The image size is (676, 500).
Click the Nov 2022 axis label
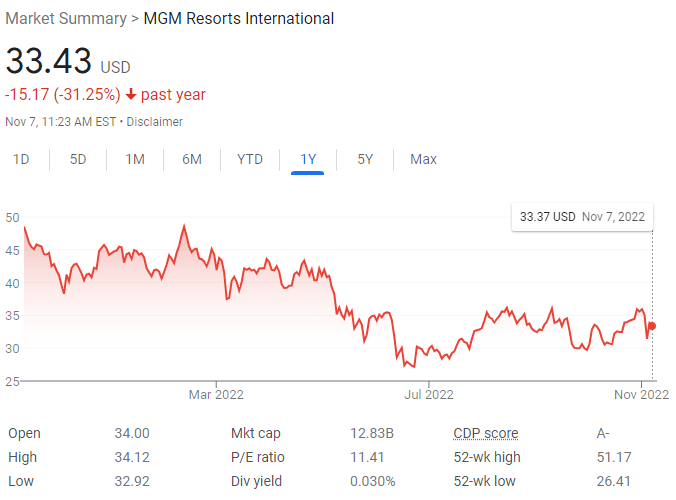click(641, 394)
